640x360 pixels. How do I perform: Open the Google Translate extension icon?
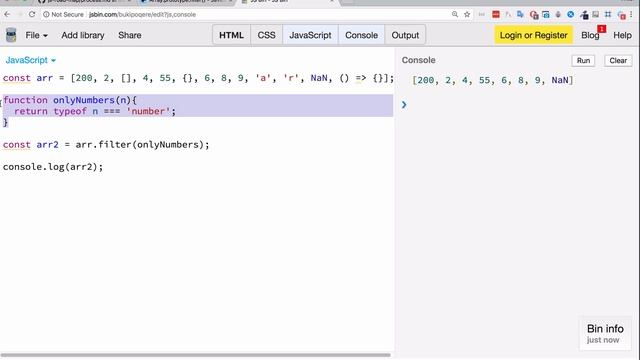pos(520,14)
